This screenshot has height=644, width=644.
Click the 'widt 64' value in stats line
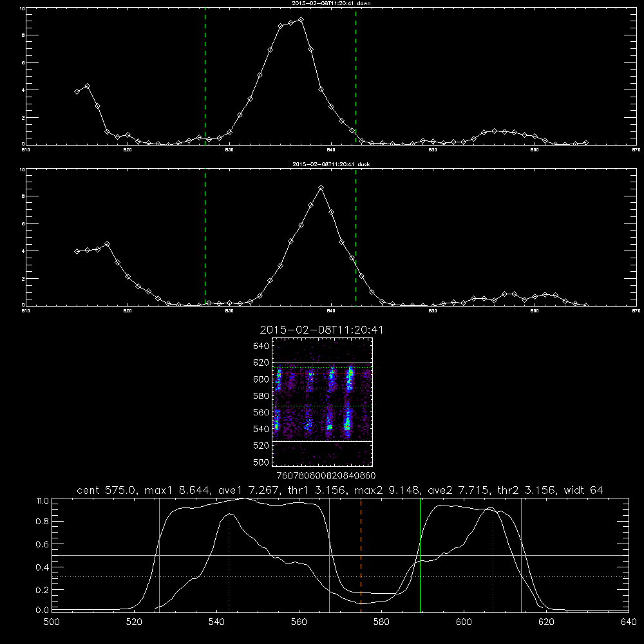coord(583,490)
